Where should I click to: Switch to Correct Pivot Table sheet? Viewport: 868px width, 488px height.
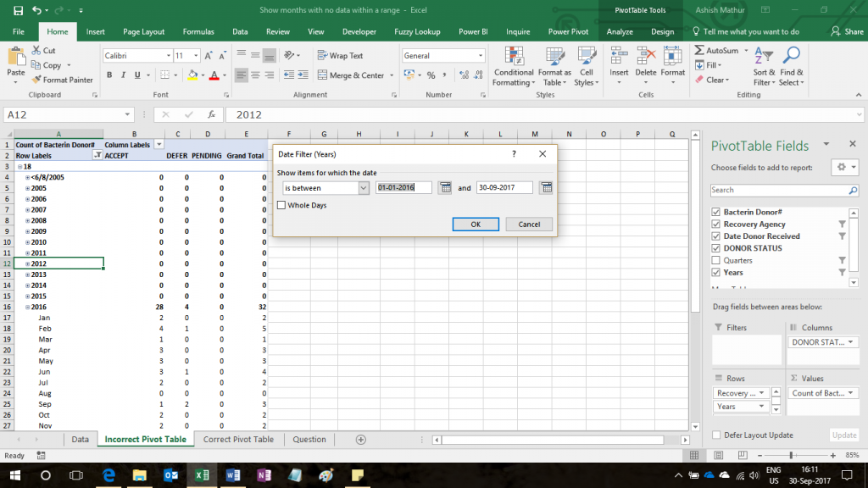click(238, 440)
